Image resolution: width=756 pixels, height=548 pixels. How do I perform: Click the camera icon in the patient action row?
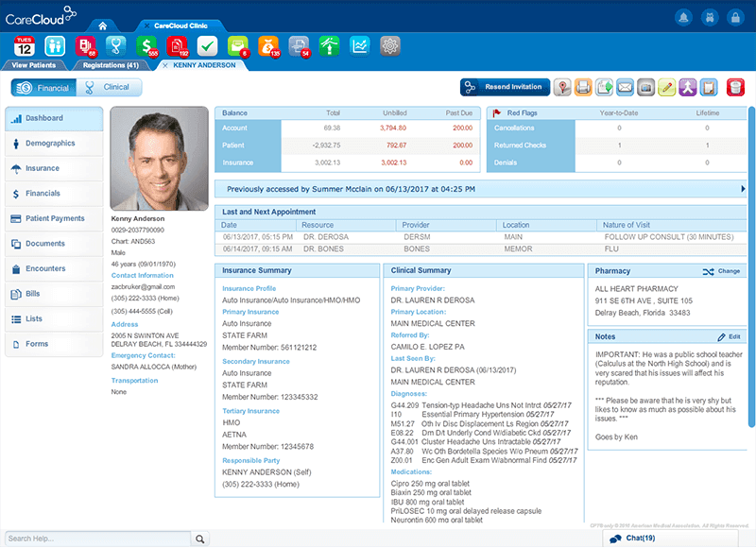(647, 87)
